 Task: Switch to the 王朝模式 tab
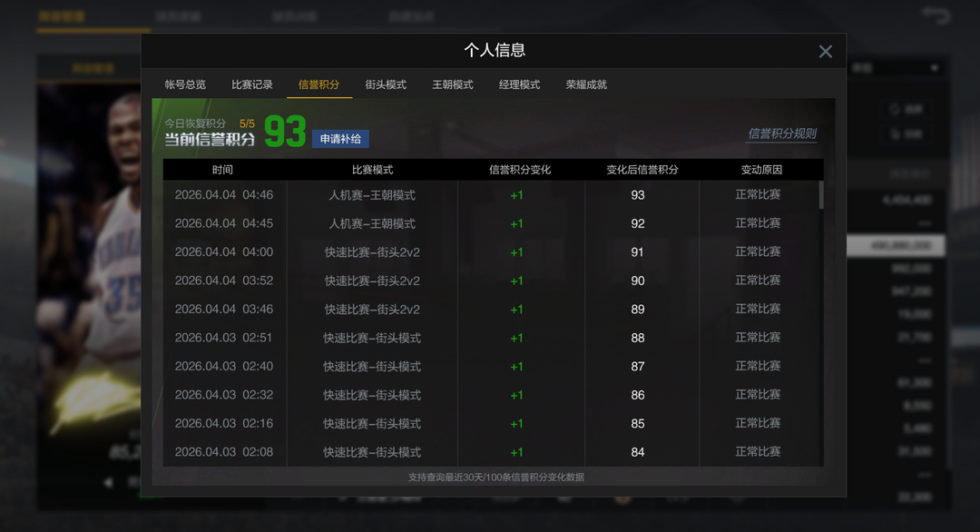(x=453, y=84)
